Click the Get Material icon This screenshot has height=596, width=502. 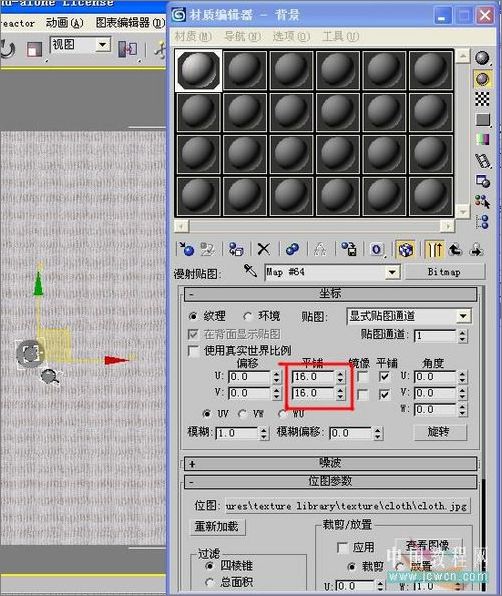coord(186,249)
